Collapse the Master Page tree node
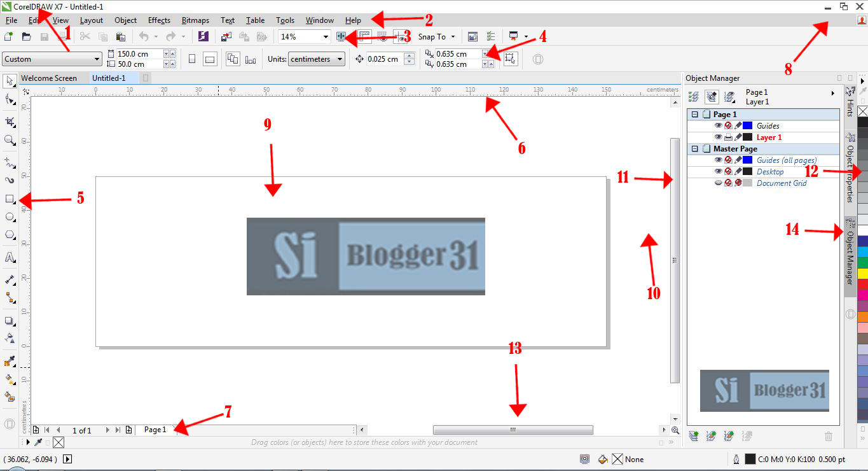This screenshot has width=868, height=471. tap(695, 149)
